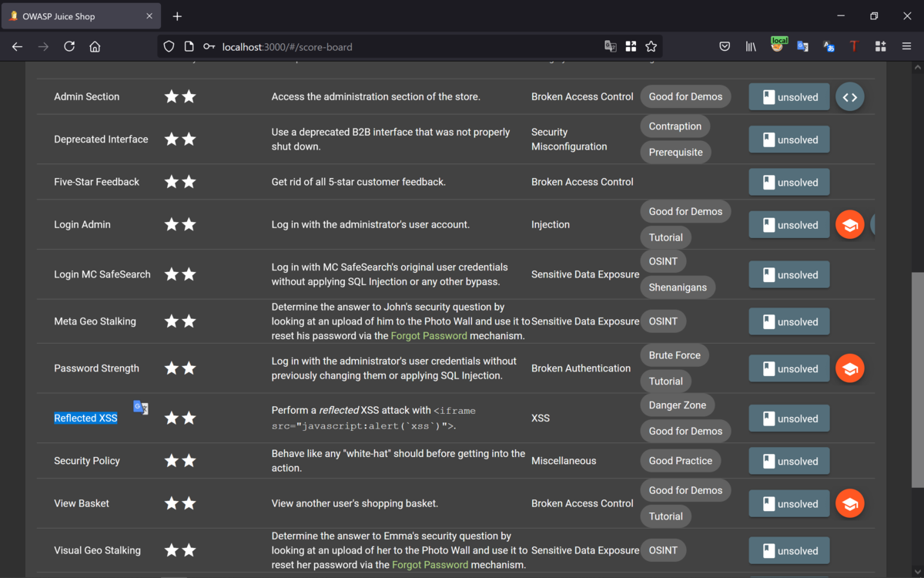Viewport: 924px width, 578px height.
Task: Click the page info icon in address bar
Action: click(x=189, y=46)
